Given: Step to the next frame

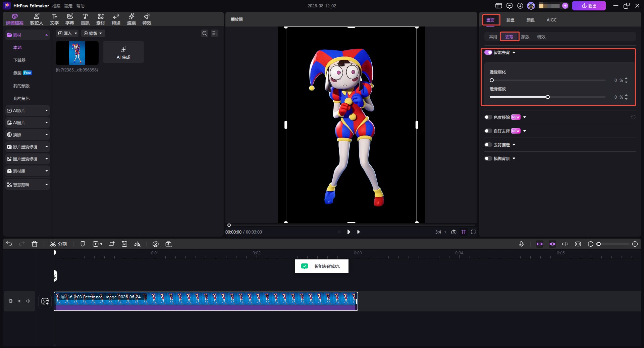Looking at the screenshot, I should (359, 232).
